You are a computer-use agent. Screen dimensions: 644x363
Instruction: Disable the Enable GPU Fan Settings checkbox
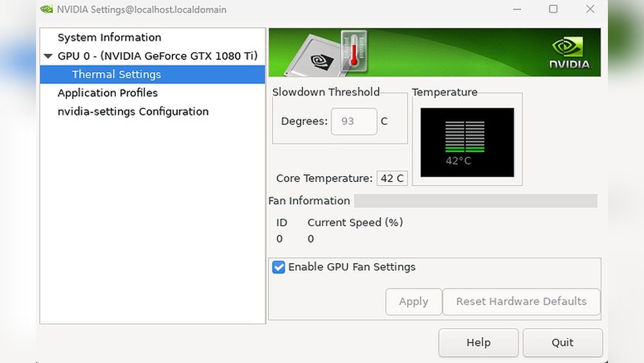point(279,267)
